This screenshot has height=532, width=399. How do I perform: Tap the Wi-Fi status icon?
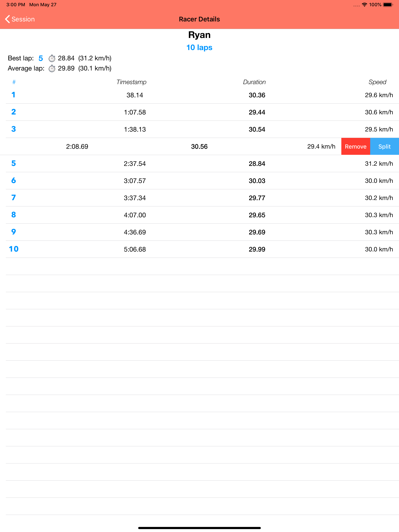pos(364,4)
